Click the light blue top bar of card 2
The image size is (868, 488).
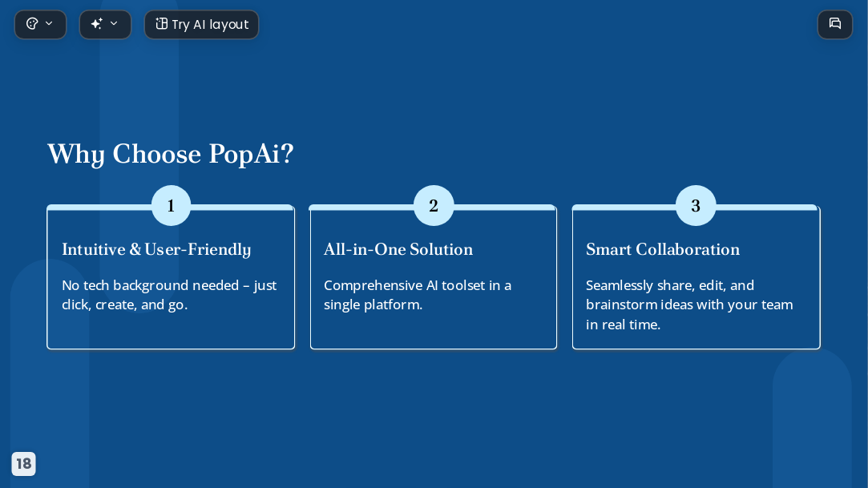pos(505,208)
